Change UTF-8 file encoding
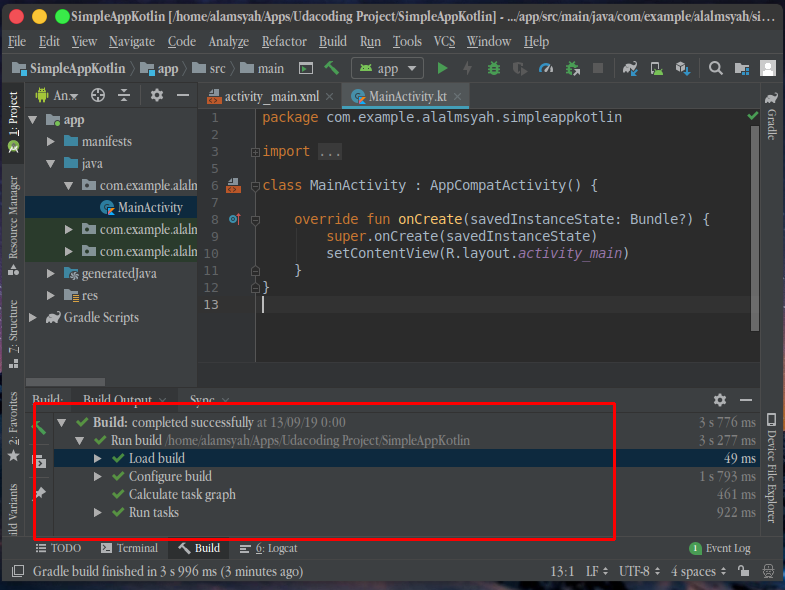Image resolution: width=785 pixels, height=590 pixels. coord(639,571)
